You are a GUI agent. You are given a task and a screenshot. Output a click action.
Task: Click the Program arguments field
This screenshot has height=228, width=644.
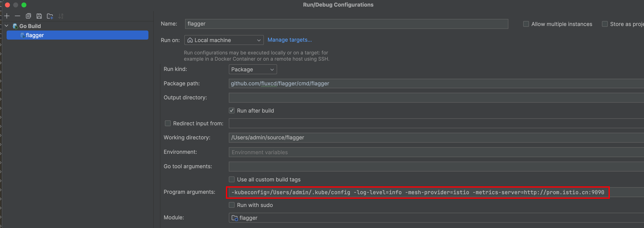(x=417, y=192)
